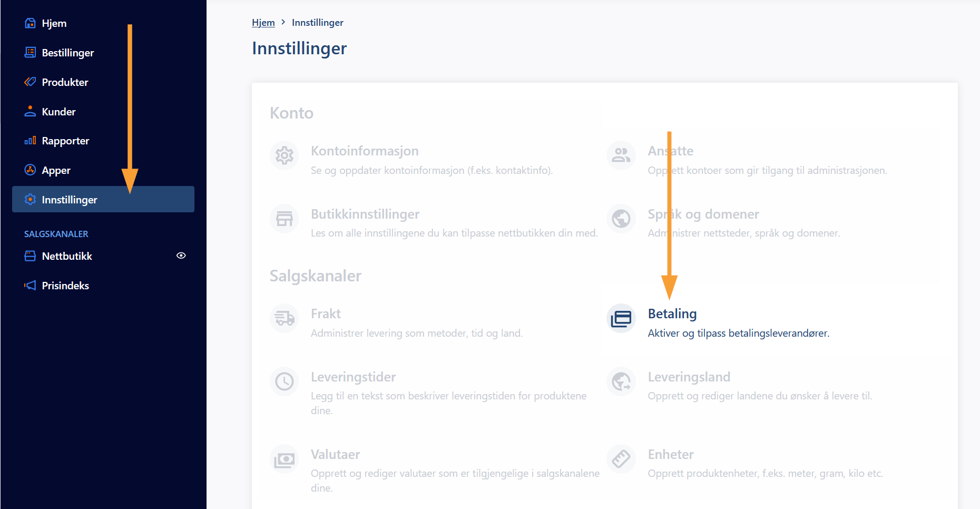The height and width of the screenshot is (509, 980).
Task: Open the Apper sidebar item
Action: [56, 170]
